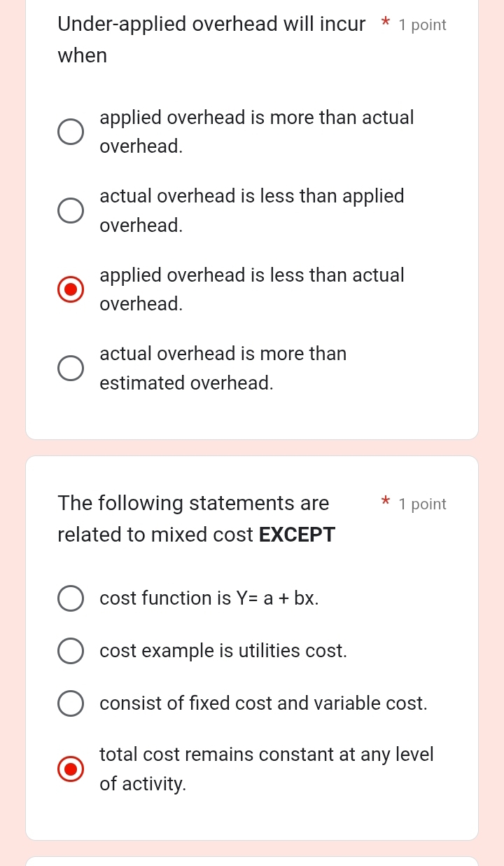Click the option text 'applied overhead is more than actual overhead'
Image resolution: width=504 pixels, height=866 pixels.
click(257, 132)
